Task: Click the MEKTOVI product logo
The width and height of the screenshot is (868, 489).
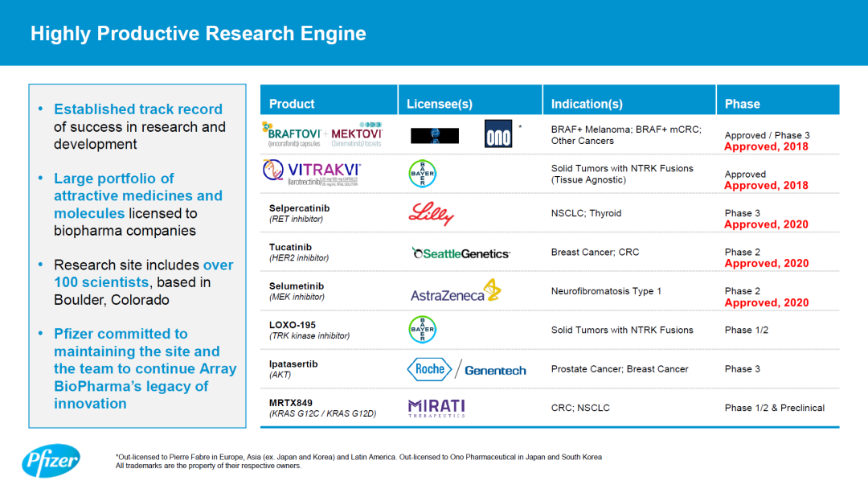Action: coord(357,134)
